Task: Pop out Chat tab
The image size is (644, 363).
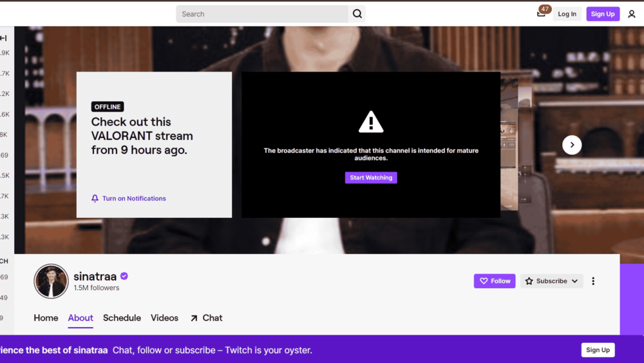Action: tap(206, 318)
